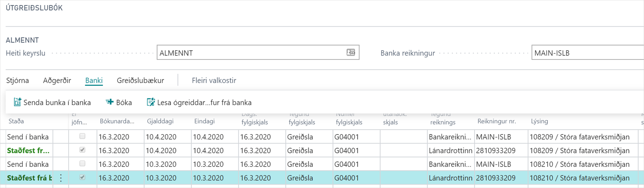
Task: Open the Stjórna menu
Action: tap(17, 81)
